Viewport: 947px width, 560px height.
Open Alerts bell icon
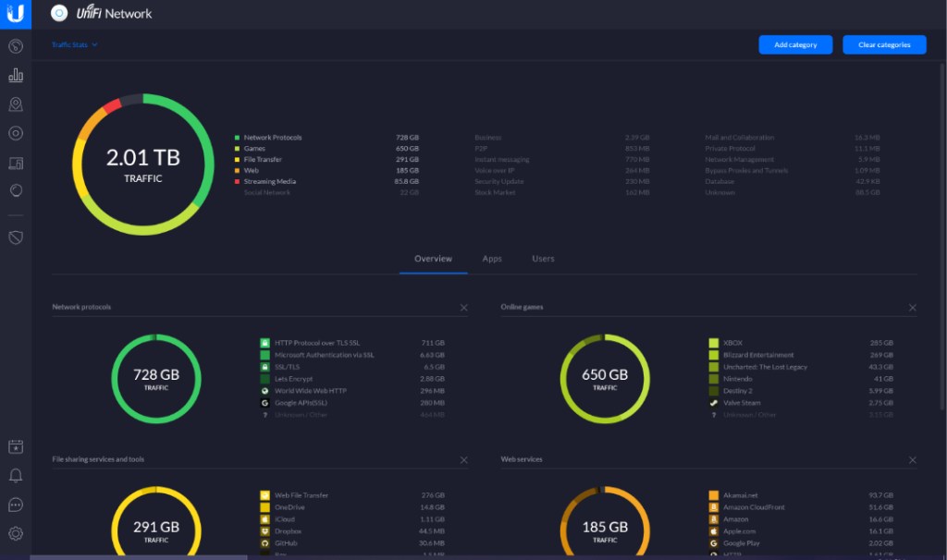15,476
